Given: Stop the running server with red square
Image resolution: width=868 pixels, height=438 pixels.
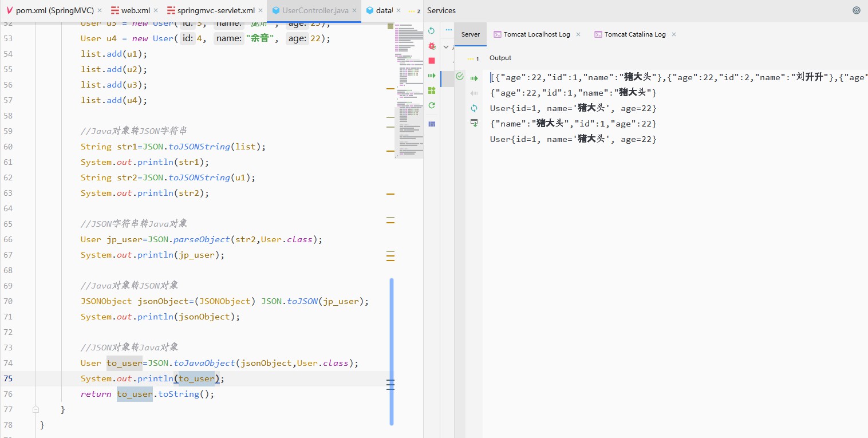Looking at the screenshot, I should pyautogui.click(x=432, y=61).
